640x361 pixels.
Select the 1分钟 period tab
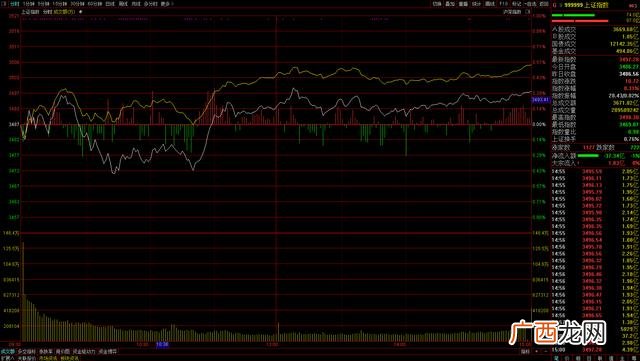(28, 4)
